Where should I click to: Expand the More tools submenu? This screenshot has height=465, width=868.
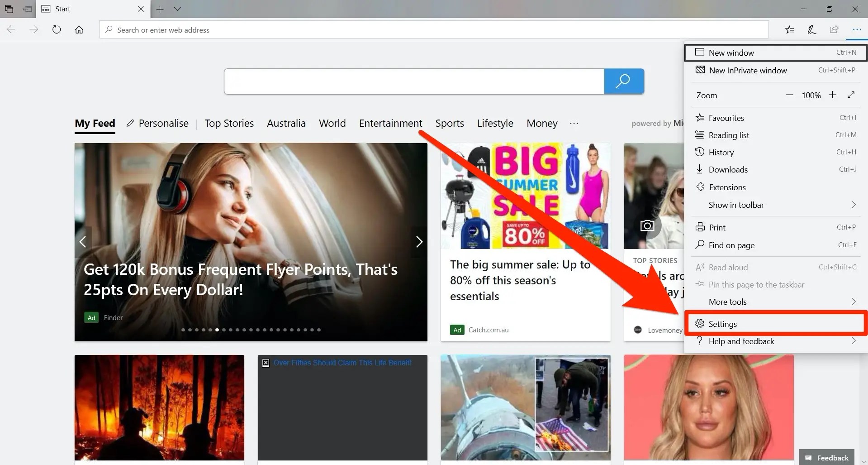[776, 302]
